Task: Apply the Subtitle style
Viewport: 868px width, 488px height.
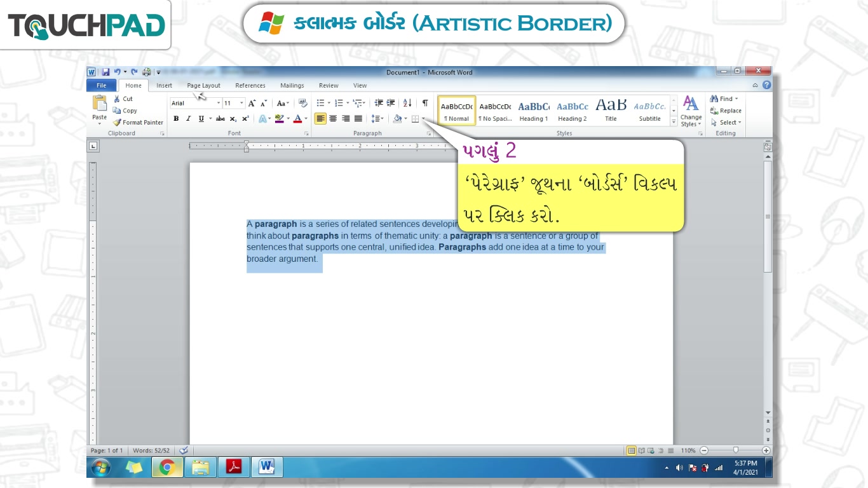Action: [x=649, y=111]
